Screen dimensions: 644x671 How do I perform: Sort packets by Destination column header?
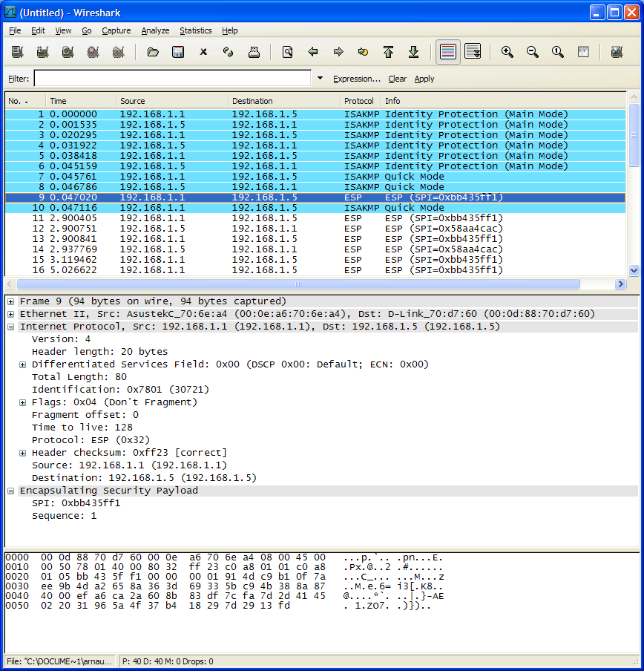pos(284,101)
